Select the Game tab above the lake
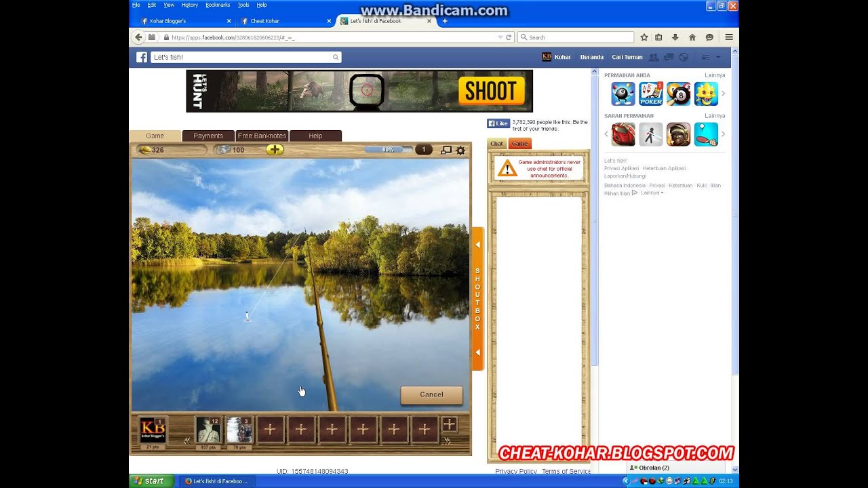This screenshot has height=488, width=868. [155, 136]
